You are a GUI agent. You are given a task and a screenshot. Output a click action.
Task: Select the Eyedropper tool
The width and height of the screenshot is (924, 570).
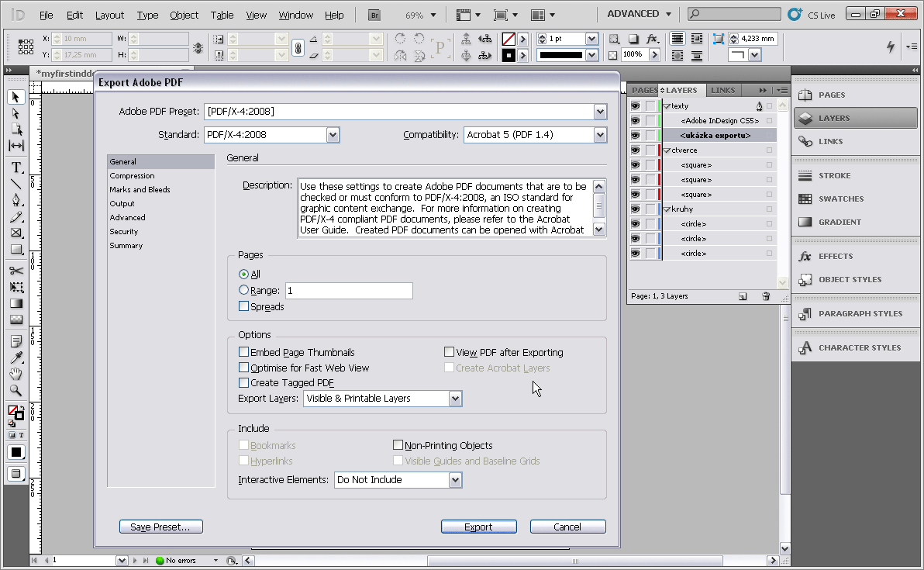click(16, 358)
